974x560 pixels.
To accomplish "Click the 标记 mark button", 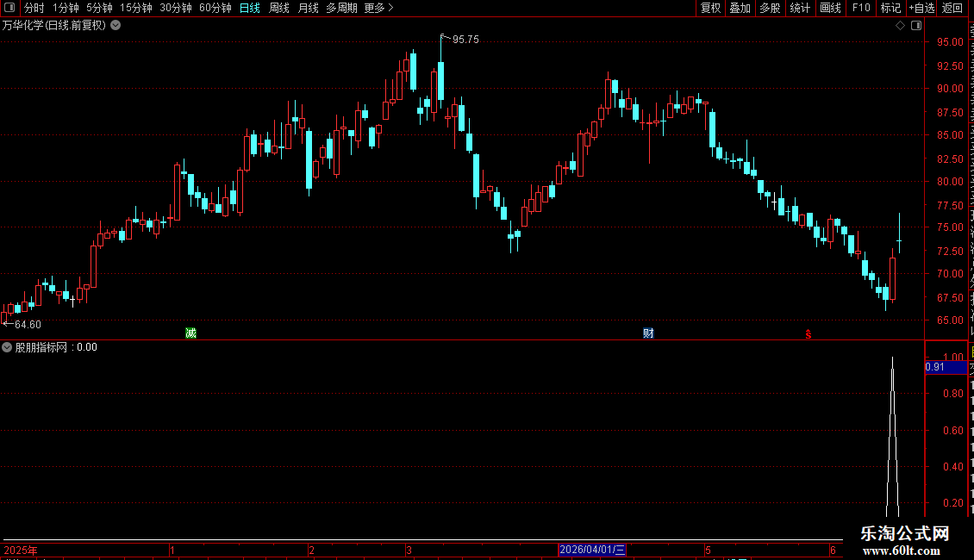I will 890,8.
